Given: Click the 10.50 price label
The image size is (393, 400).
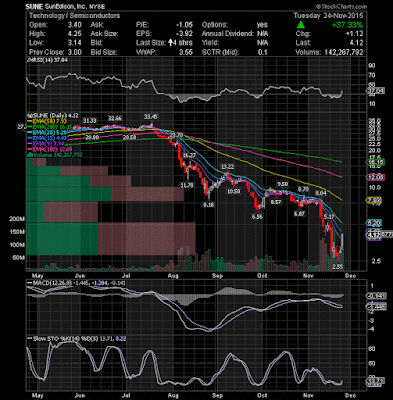Looking at the screenshot, I should 233,191.
